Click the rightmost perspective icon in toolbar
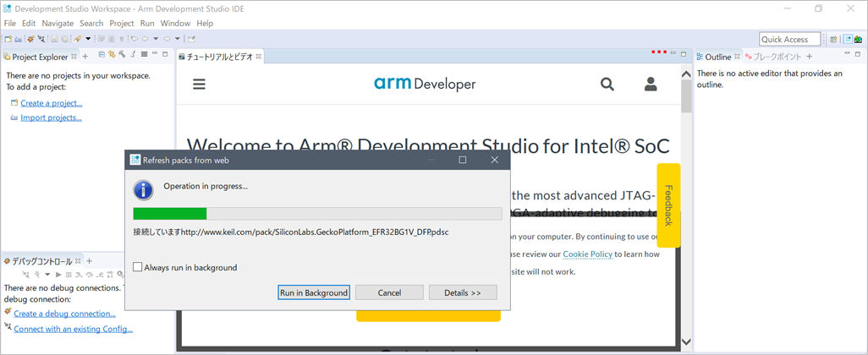This screenshot has width=868, height=355. [859, 39]
